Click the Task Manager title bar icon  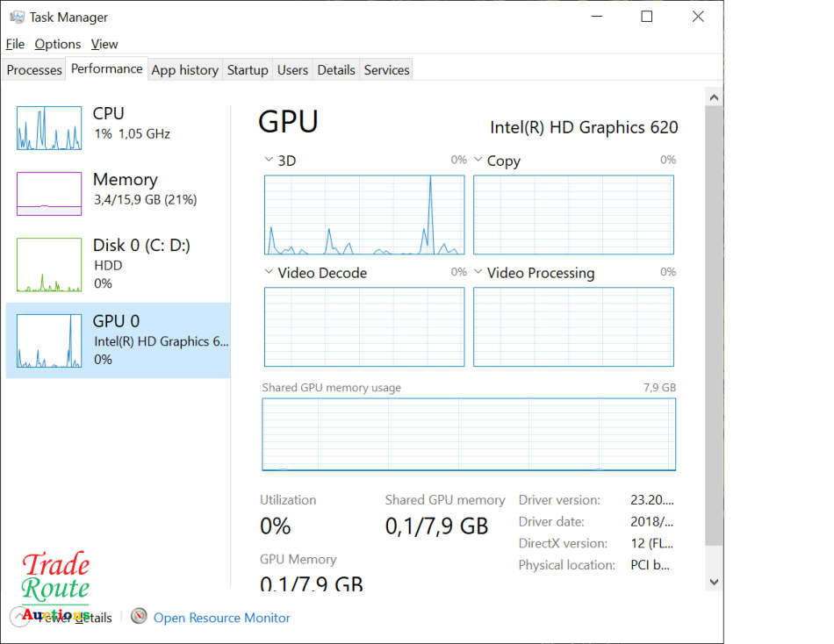[x=17, y=17]
